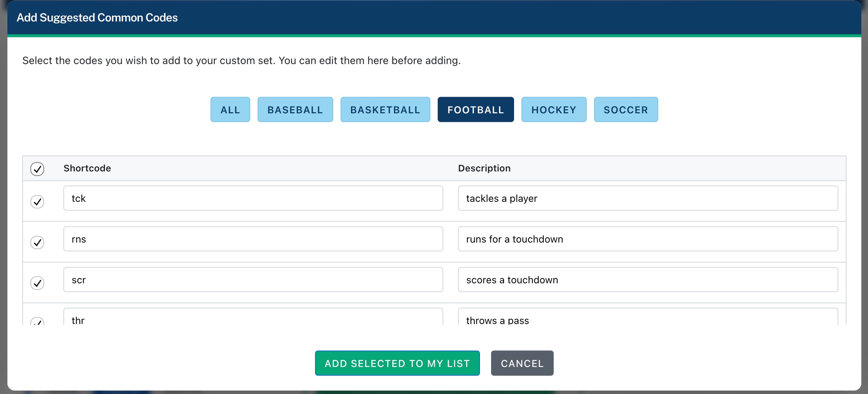Click the scr shortcode text box
Screen dimensions: 868x394
point(253,280)
